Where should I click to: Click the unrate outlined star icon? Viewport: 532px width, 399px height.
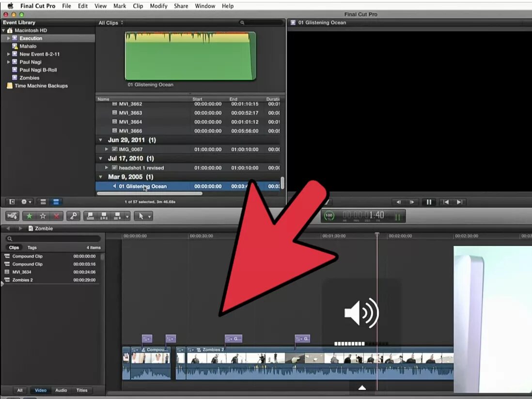coord(43,216)
